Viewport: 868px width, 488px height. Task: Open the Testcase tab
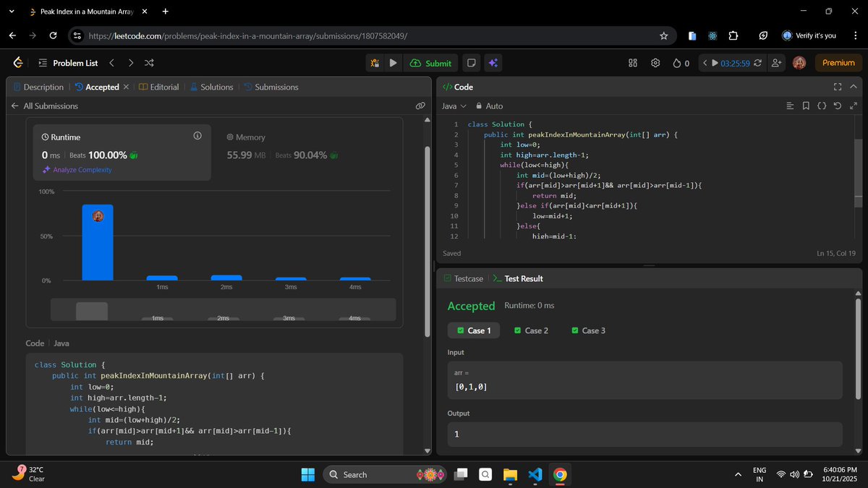(x=463, y=278)
